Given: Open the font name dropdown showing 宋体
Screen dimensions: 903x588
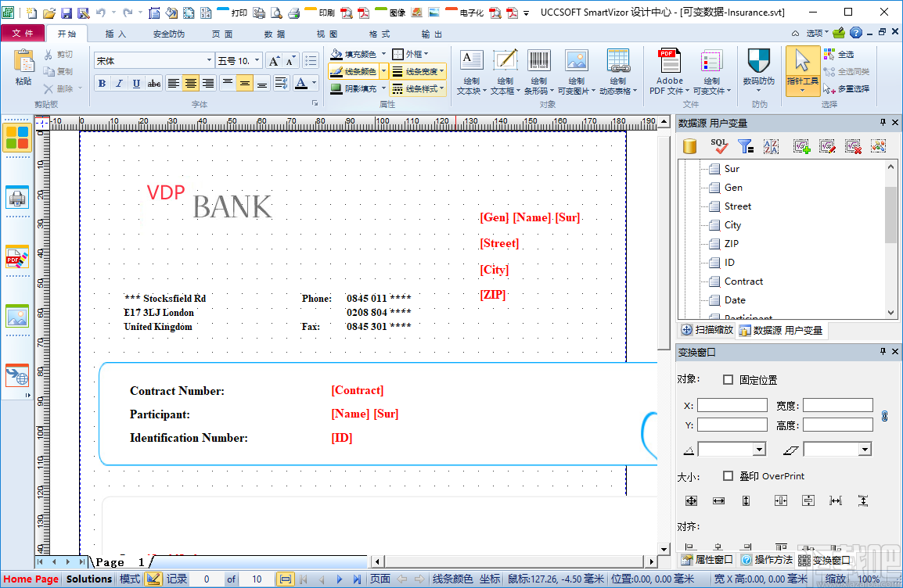Looking at the screenshot, I should pyautogui.click(x=209, y=59).
